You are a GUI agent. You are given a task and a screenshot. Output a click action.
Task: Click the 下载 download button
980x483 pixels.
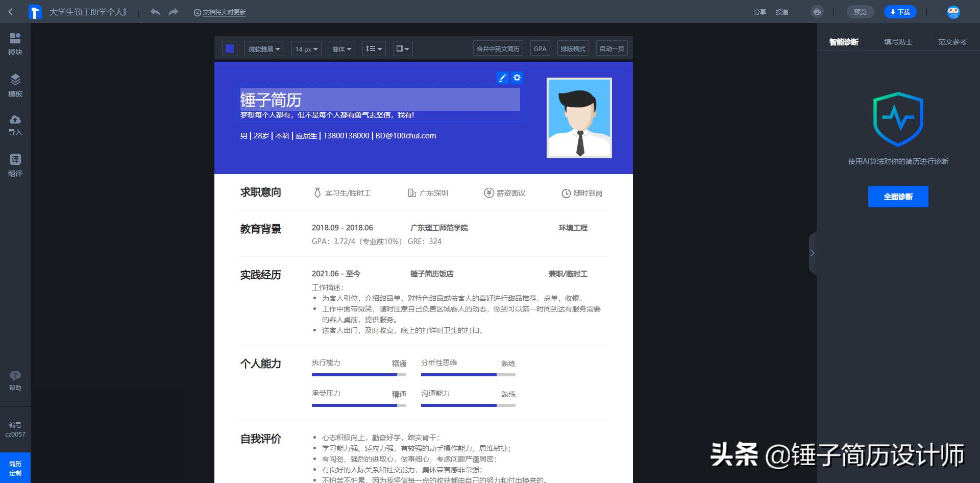pos(900,11)
